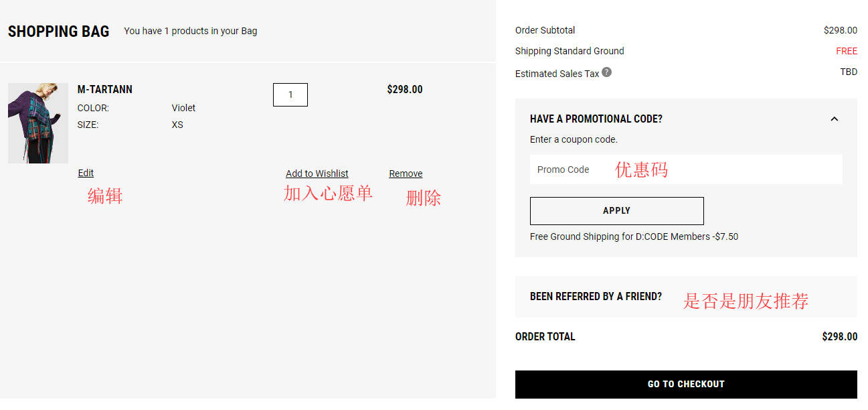Click the item price $298.00
This screenshot has width=868, height=410.
pos(405,90)
